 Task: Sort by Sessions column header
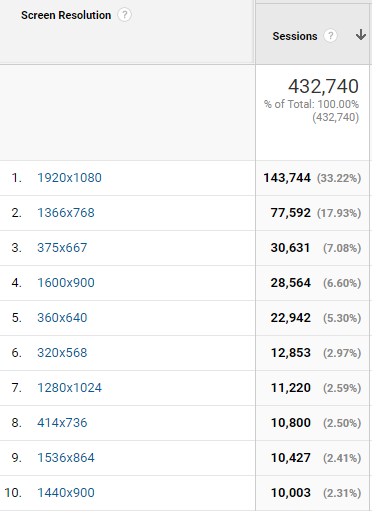[x=295, y=36]
